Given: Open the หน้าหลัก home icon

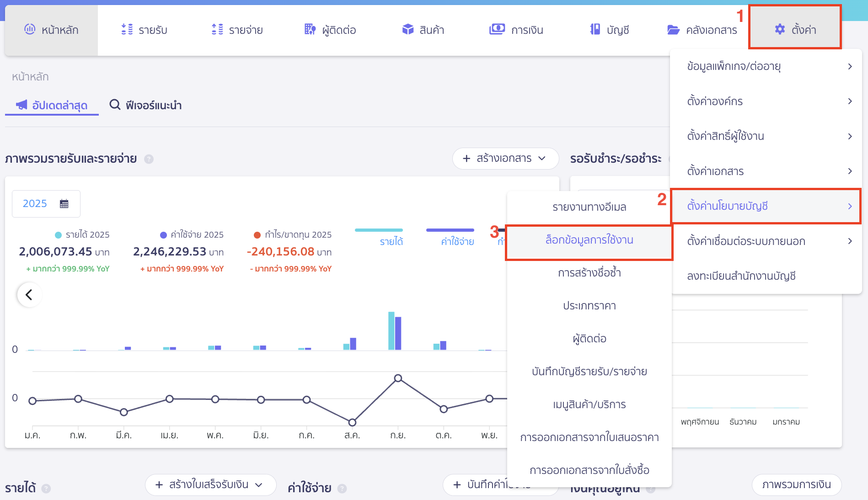Looking at the screenshot, I should click(30, 29).
